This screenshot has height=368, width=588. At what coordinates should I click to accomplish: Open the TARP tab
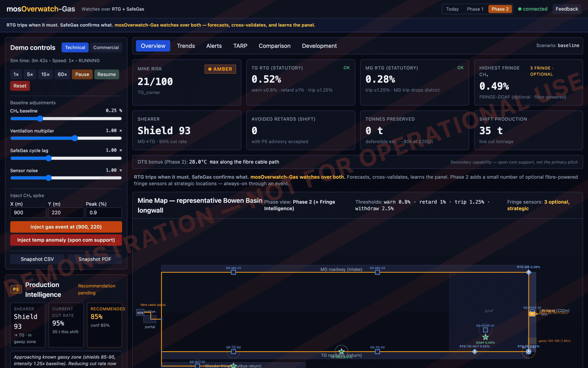(240, 46)
